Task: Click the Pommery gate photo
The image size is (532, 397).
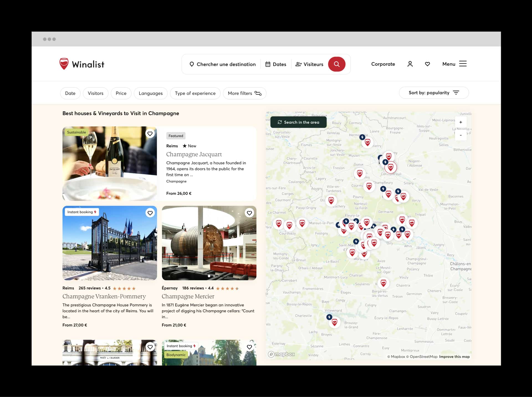Action: [110, 243]
